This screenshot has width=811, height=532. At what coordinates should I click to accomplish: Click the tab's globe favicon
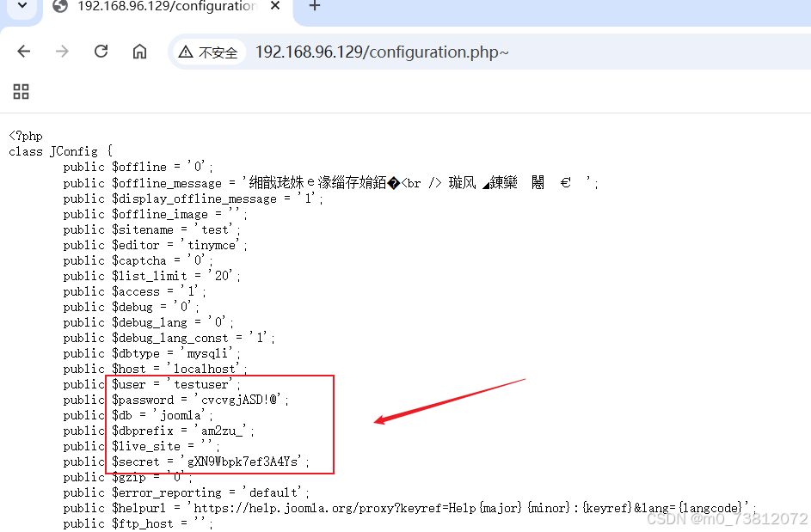pos(60,6)
